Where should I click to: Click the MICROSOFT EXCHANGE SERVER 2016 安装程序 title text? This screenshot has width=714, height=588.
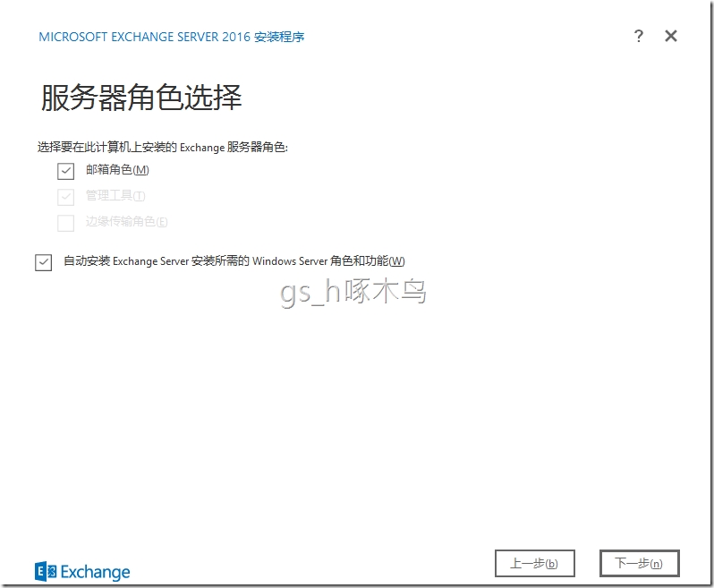pos(171,37)
